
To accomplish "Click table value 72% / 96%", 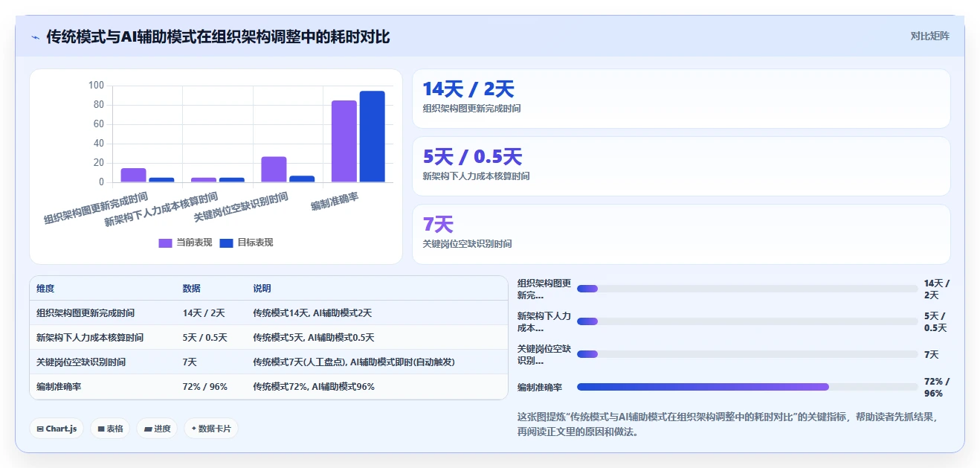I will pos(205,387).
